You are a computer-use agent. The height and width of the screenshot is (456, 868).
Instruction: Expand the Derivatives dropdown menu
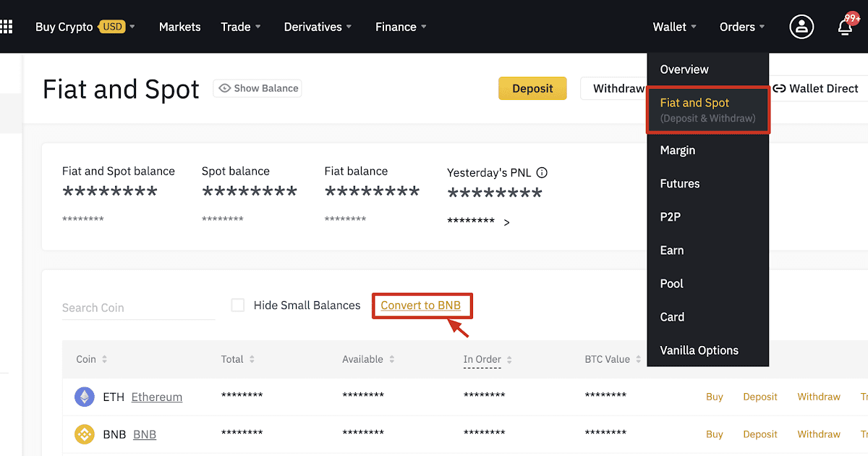318,27
